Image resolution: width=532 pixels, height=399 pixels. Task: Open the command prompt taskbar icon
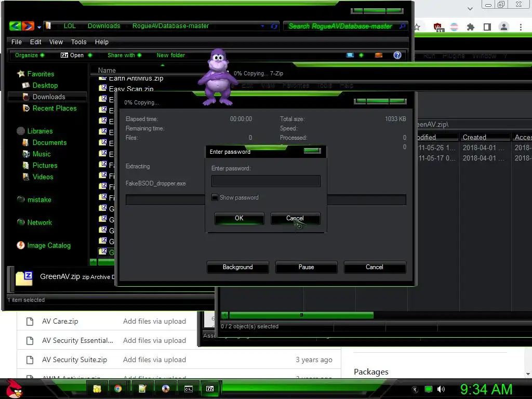(188, 389)
